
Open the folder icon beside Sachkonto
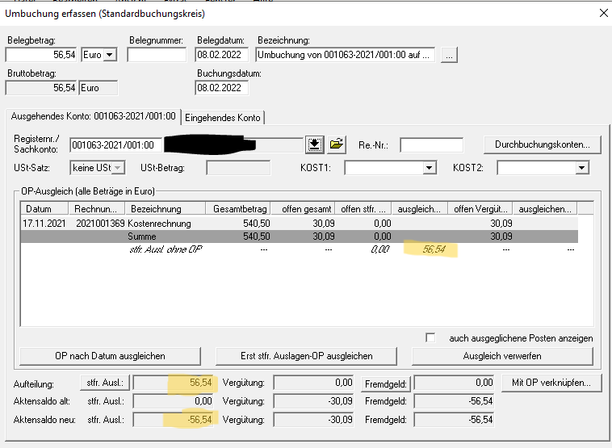[x=336, y=145]
